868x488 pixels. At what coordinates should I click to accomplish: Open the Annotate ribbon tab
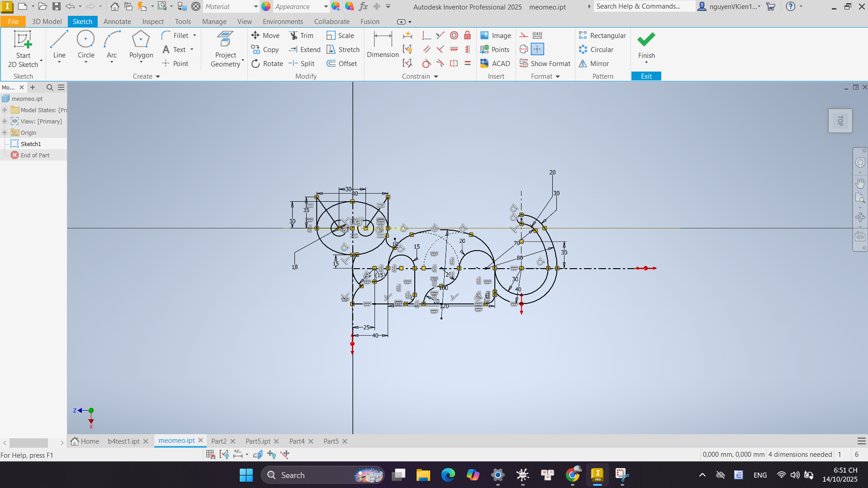[x=117, y=21]
